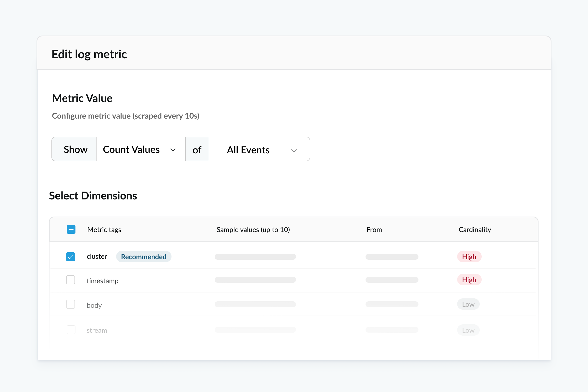Open the All Events dropdown
Viewport: 588px width, 392px height.
[259, 149]
